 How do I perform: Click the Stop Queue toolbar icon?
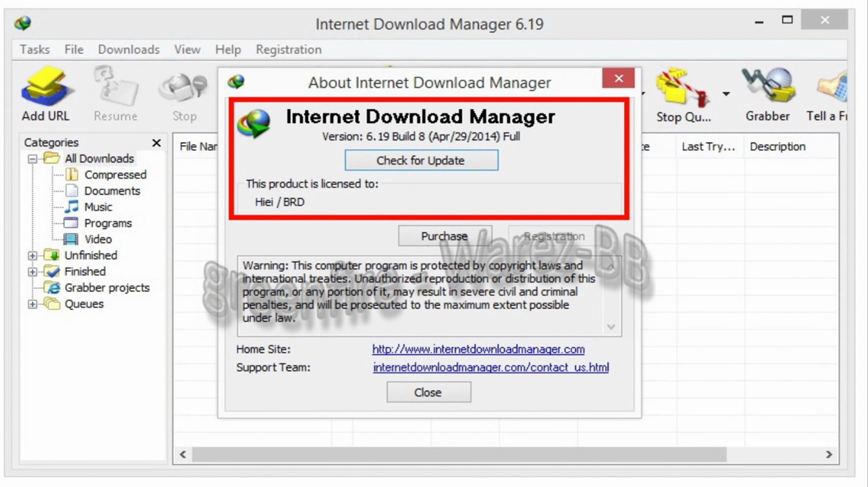(683, 95)
